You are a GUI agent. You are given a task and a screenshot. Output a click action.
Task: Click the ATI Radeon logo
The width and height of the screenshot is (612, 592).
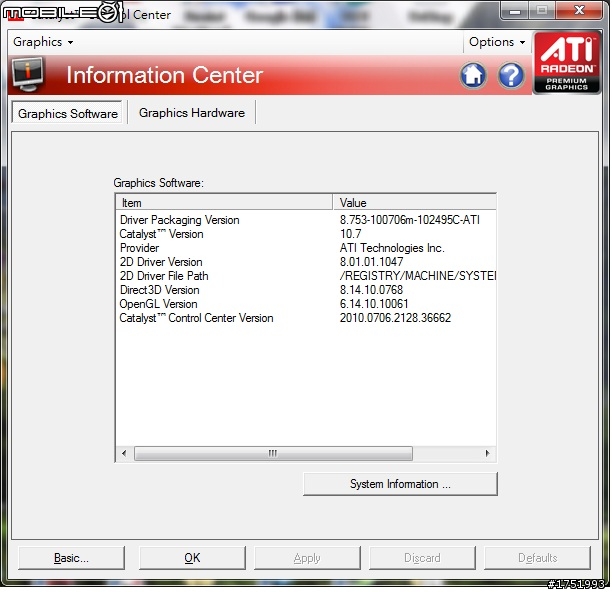click(x=566, y=63)
